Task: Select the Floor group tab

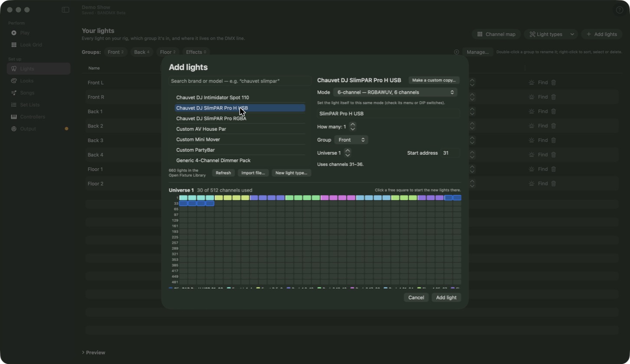Action: pos(167,52)
